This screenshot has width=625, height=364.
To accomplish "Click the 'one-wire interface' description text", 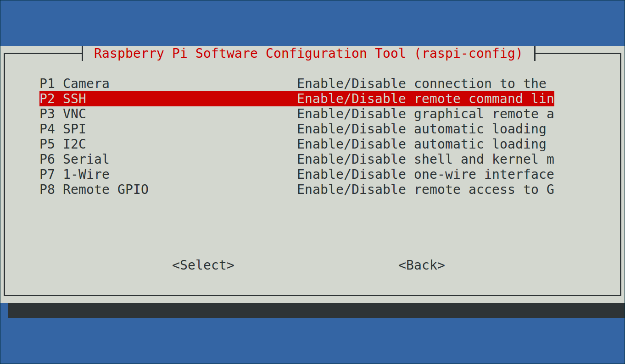I will pos(484,174).
